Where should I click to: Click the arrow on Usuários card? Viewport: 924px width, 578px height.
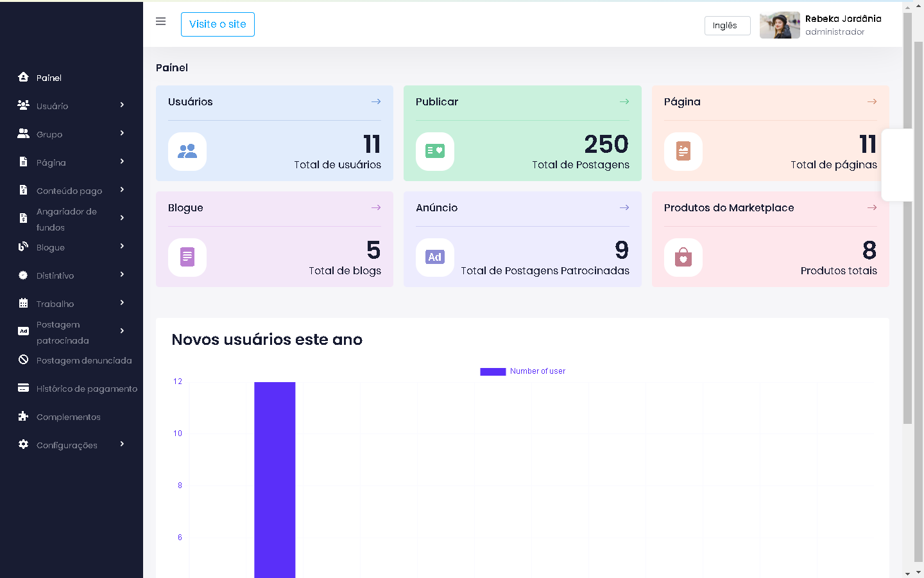(376, 101)
